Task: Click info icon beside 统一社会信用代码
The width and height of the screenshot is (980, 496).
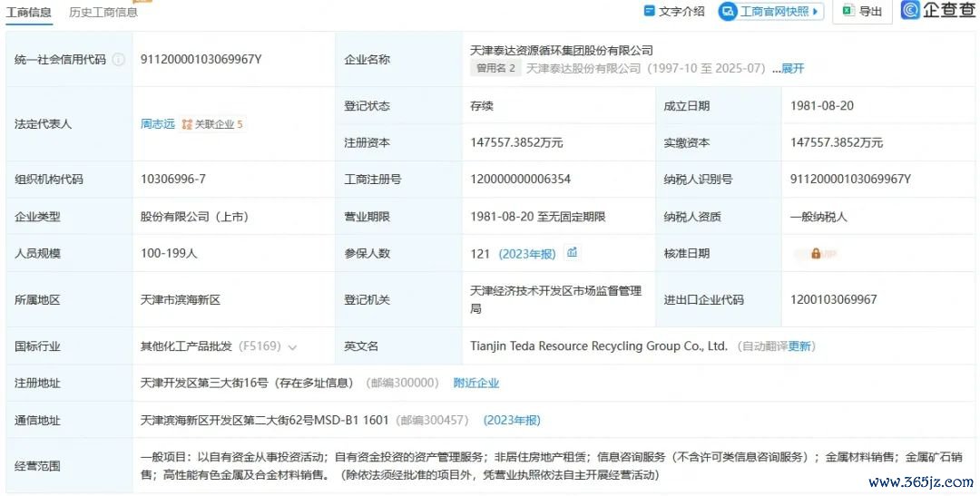Action: click(118, 60)
